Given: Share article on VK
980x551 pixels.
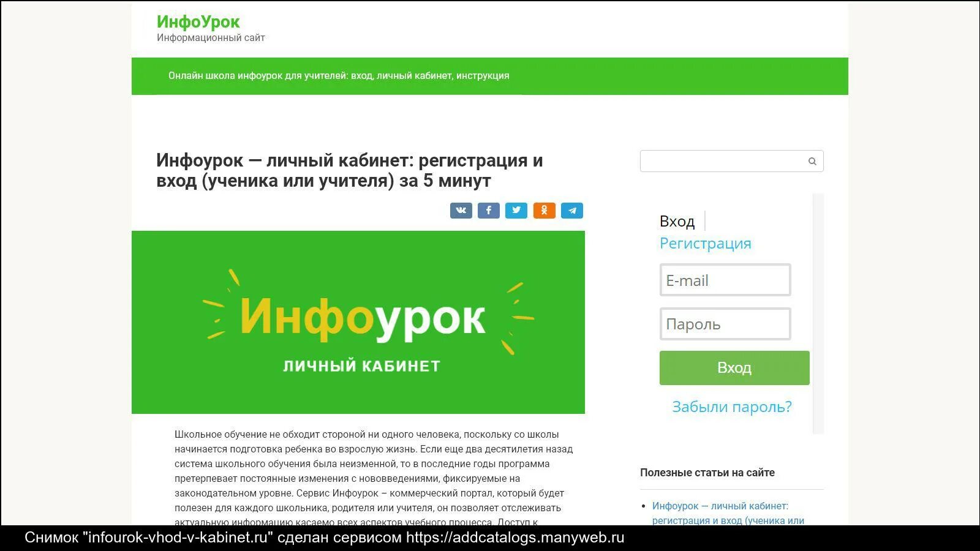Looking at the screenshot, I should click(461, 211).
